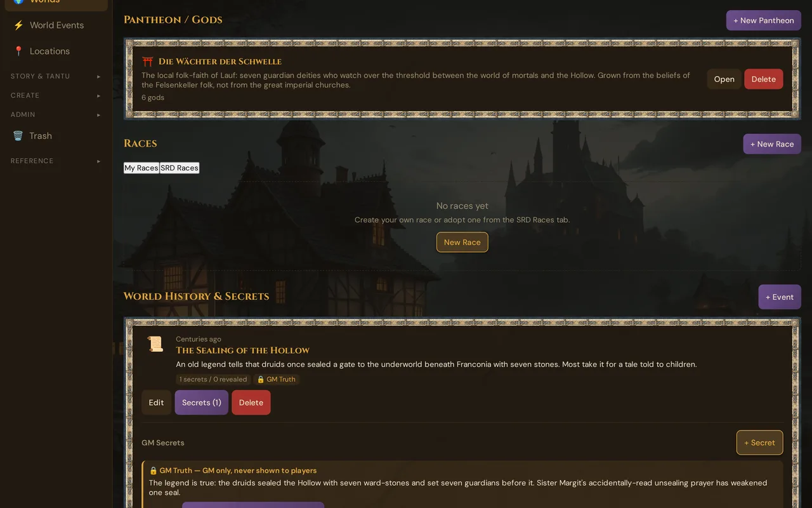Click the Locations pin icon
812x508 pixels.
[x=18, y=51]
